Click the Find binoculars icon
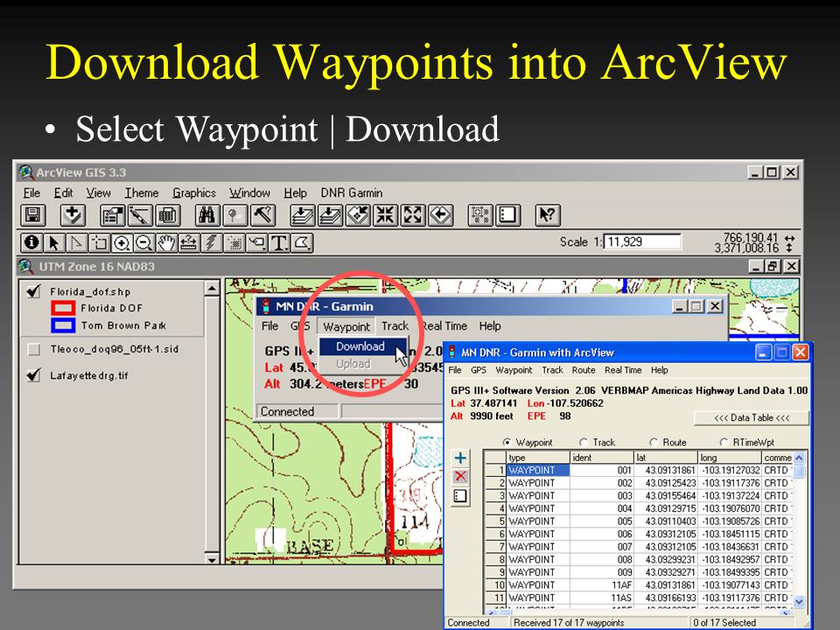 [x=207, y=215]
